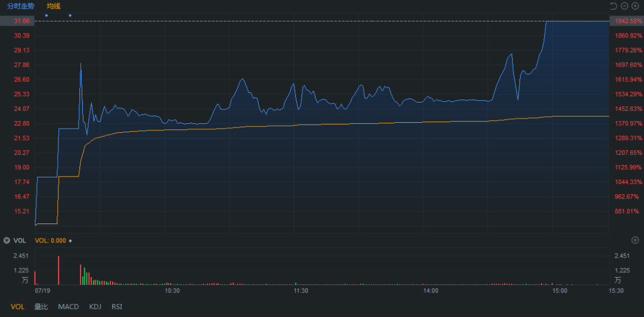
Task: Click the 22.80 price axis value
Action: pos(22,123)
